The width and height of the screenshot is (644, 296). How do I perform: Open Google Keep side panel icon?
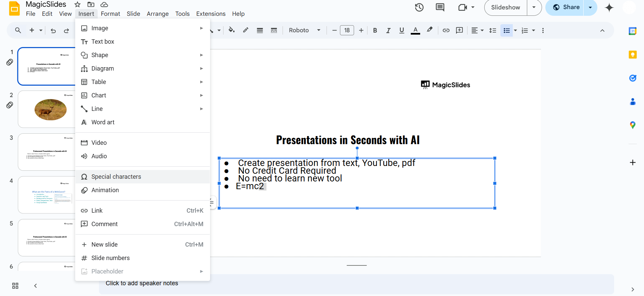click(632, 55)
